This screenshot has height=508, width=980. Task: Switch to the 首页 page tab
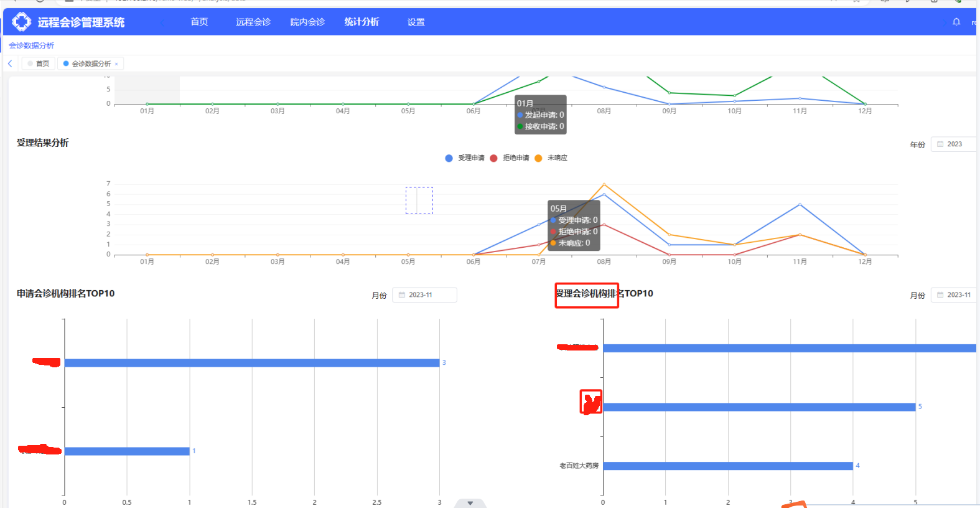tap(39, 63)
